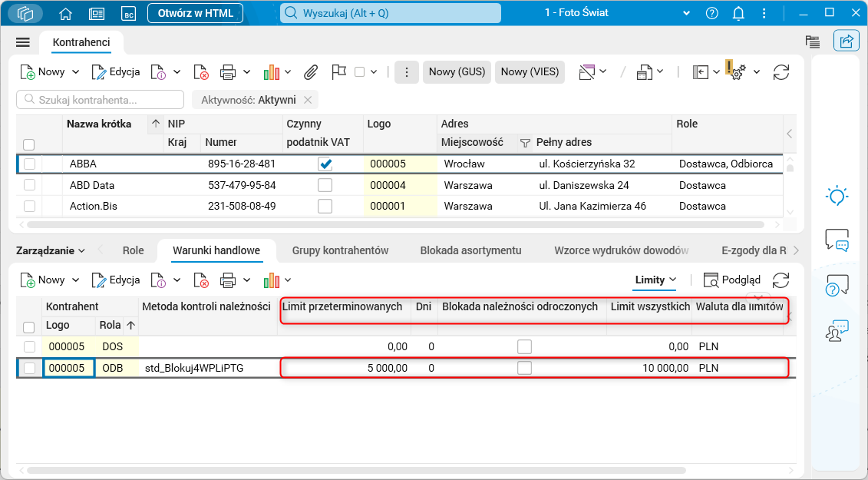Screen dimensions: 868x480
Task: Select the DOS row checkbox in lower table
Action: (29, 346)
